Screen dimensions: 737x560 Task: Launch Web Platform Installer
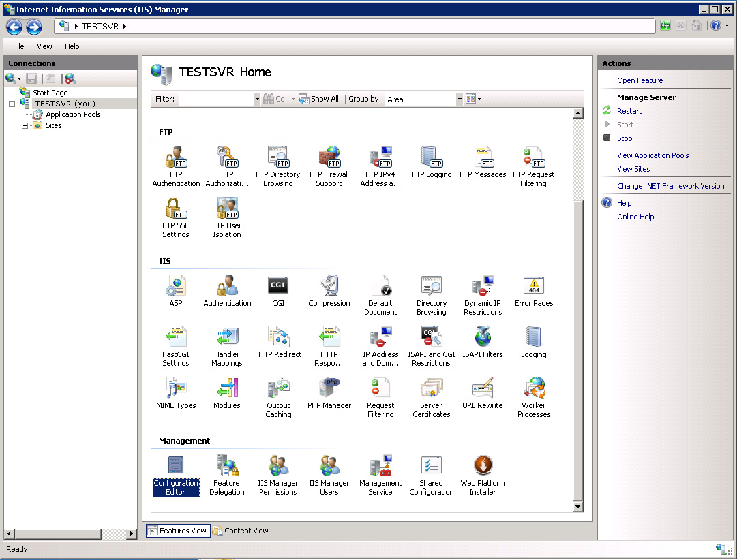[x=483, y=475]
